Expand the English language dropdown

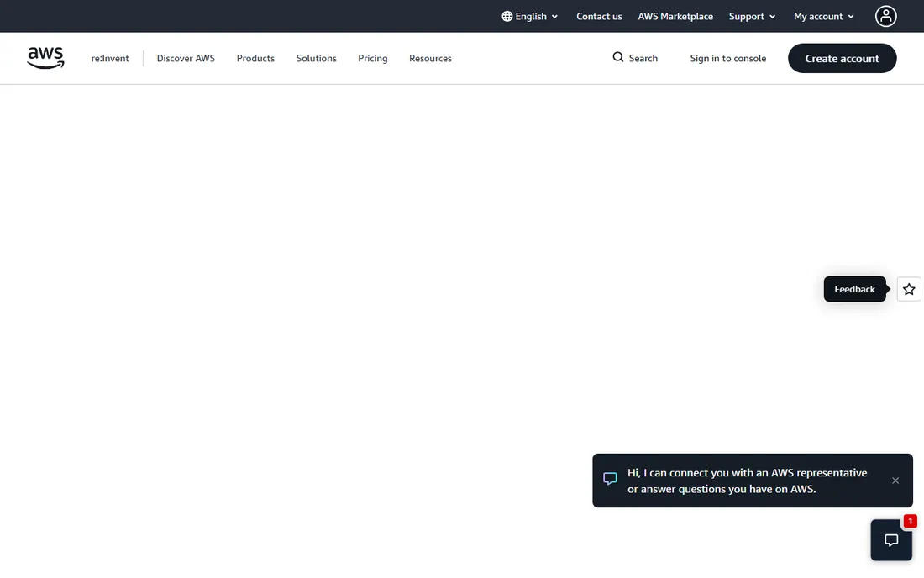530,17
